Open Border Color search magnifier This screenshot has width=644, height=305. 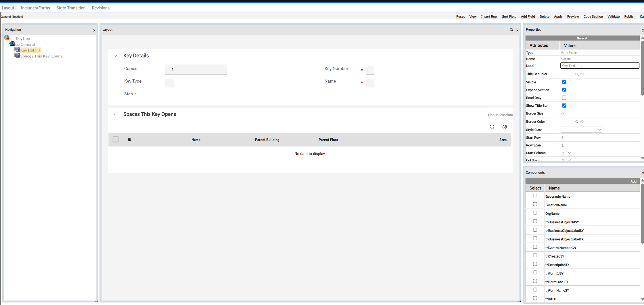577,122
